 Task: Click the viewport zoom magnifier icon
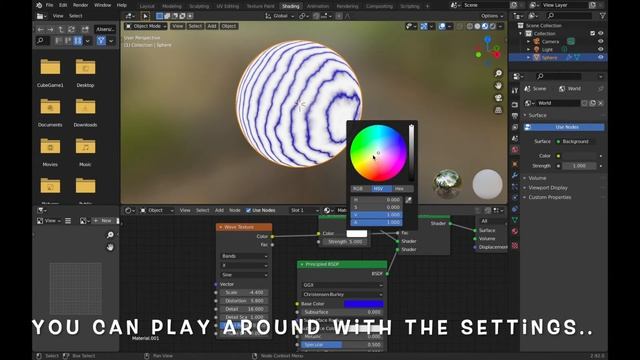pos(498,73)
